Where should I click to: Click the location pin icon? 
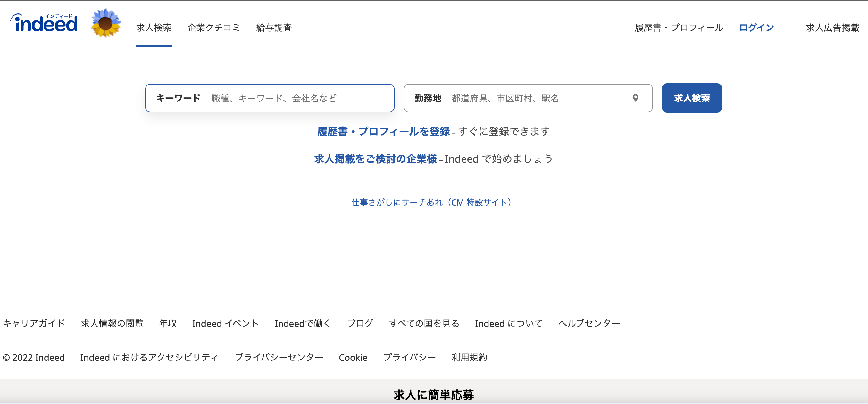pyautogui.click(x=635, y=98)
